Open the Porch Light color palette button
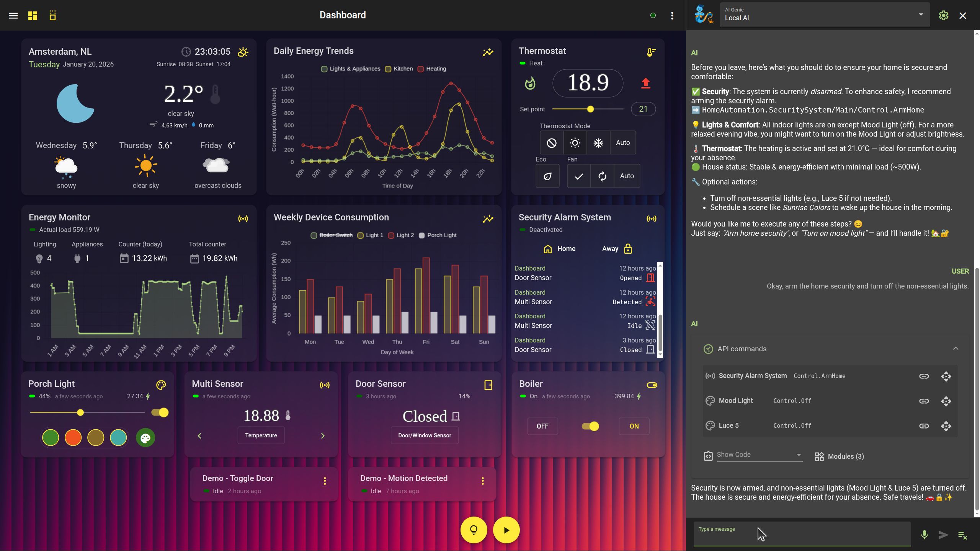The height and width of the screenshot is (551, 980). pos(145,438)
